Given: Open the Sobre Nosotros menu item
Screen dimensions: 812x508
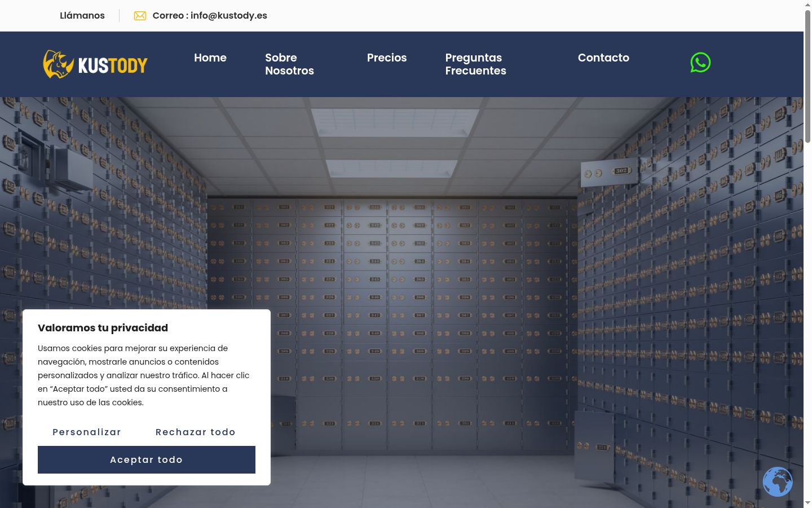Looking at the screenshot, I should (289, 64).
